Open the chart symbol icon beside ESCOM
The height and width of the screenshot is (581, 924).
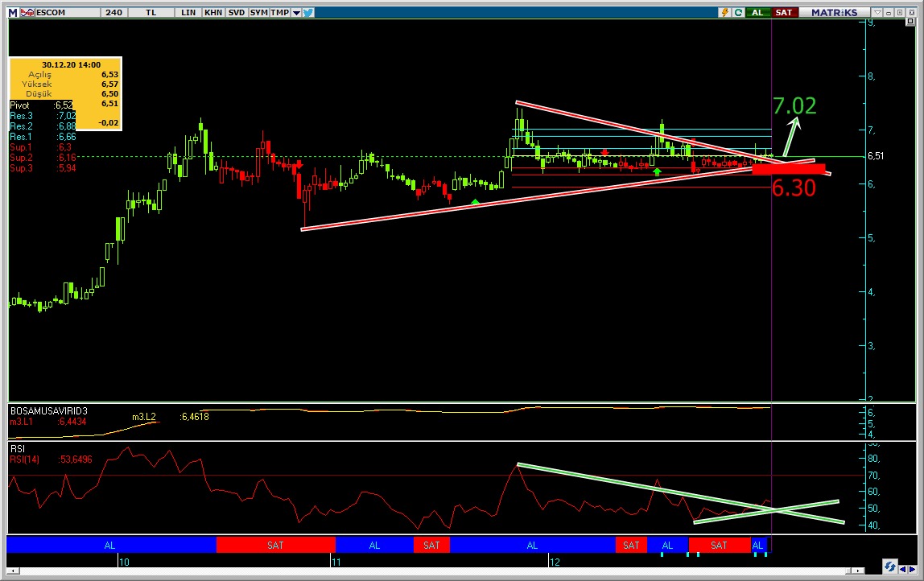pos(26,13)
